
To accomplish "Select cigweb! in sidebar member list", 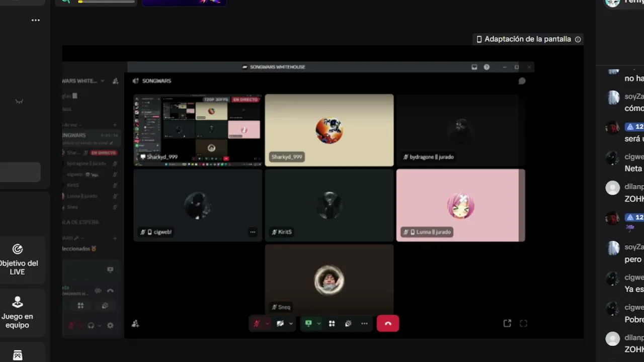I will pos(91,174).
